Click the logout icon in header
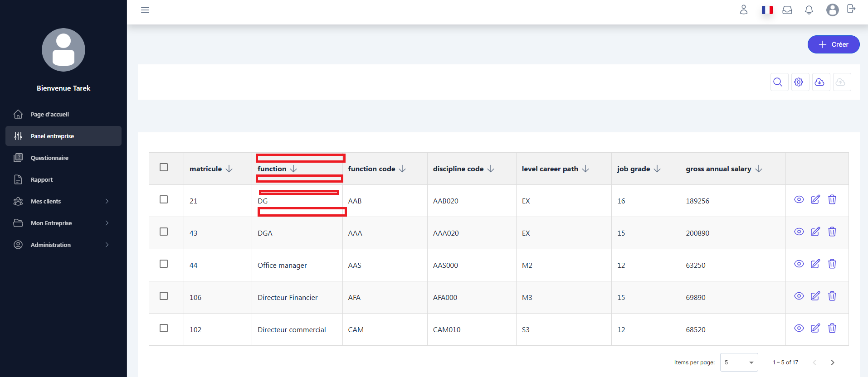The width and height of the screenshot is (868, 377). [851, 9]
